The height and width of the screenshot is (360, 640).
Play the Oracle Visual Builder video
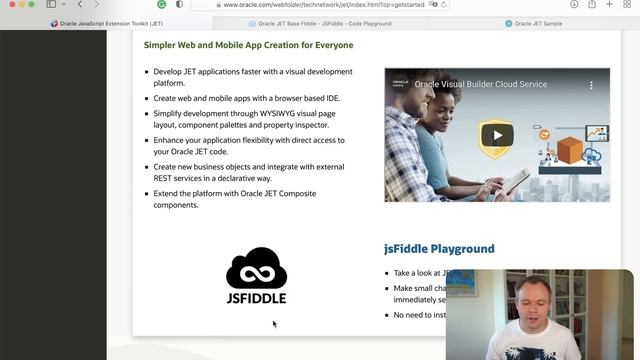pos(497,135)
